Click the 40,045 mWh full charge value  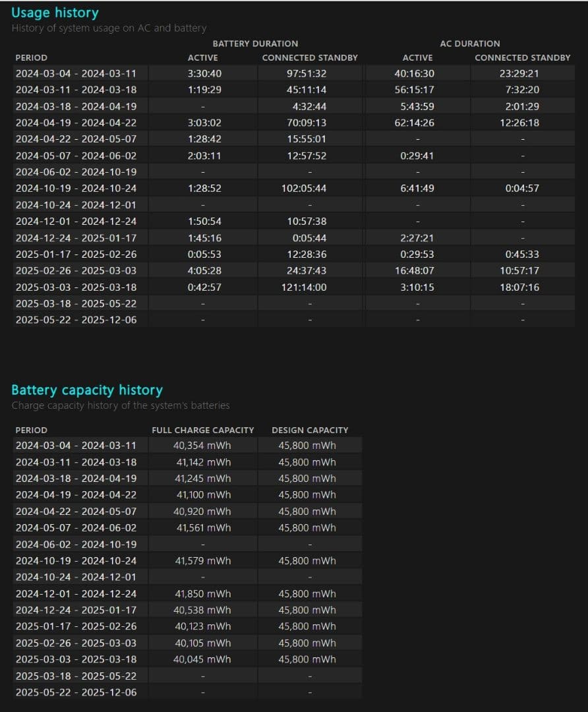[202, 659]
